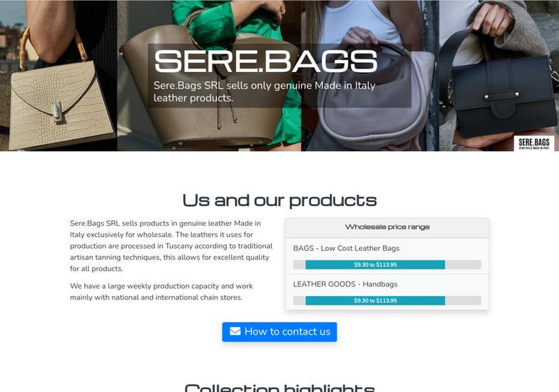The image size is (559, 392).
Task: Click the LEATHER GOODS - Handbags label
Action: tap(345, 284)
